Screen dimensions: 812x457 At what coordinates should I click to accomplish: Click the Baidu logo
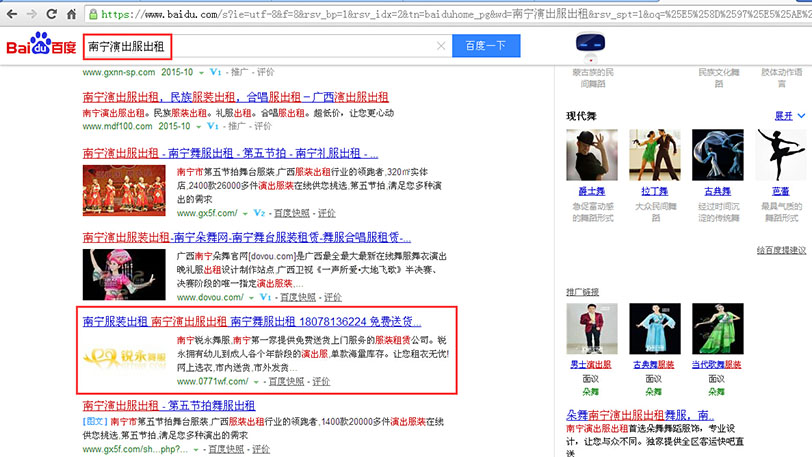point(41,44)
